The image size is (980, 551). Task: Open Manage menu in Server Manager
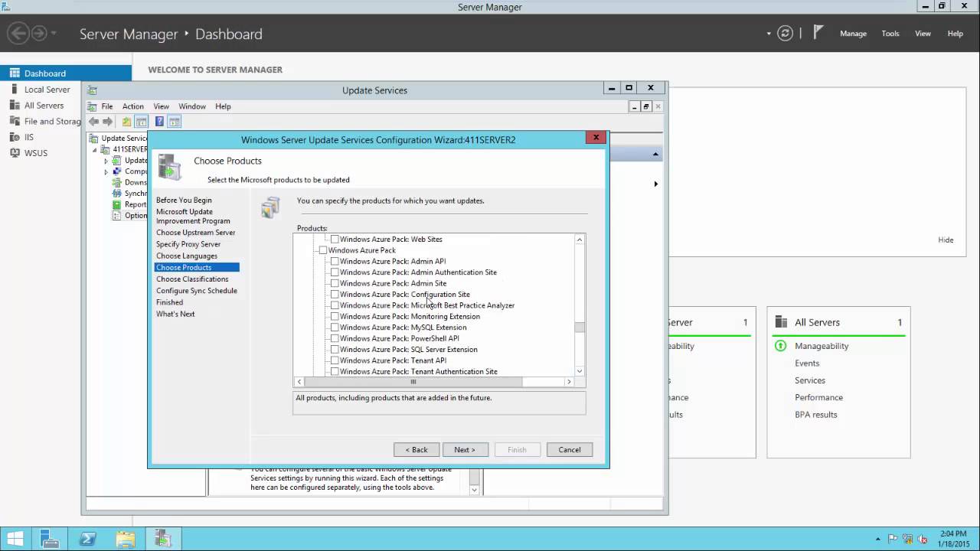(x=853, y=34)
